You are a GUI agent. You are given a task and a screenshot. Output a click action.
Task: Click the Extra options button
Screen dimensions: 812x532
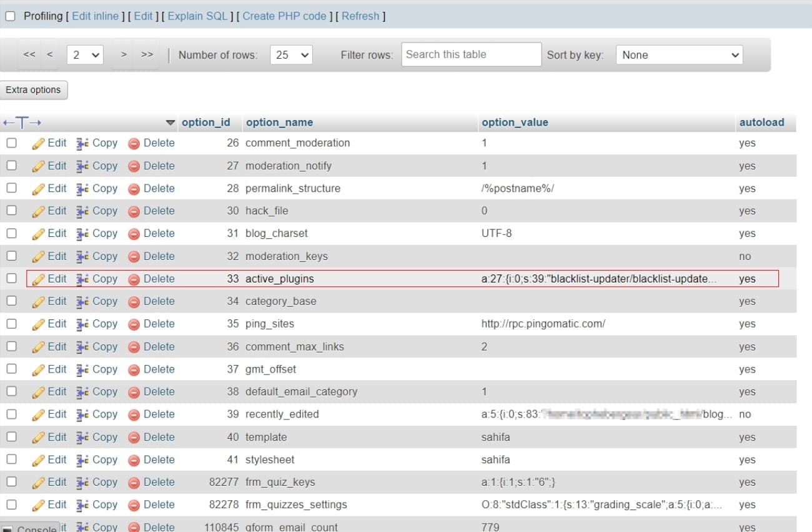click(34, 90)
